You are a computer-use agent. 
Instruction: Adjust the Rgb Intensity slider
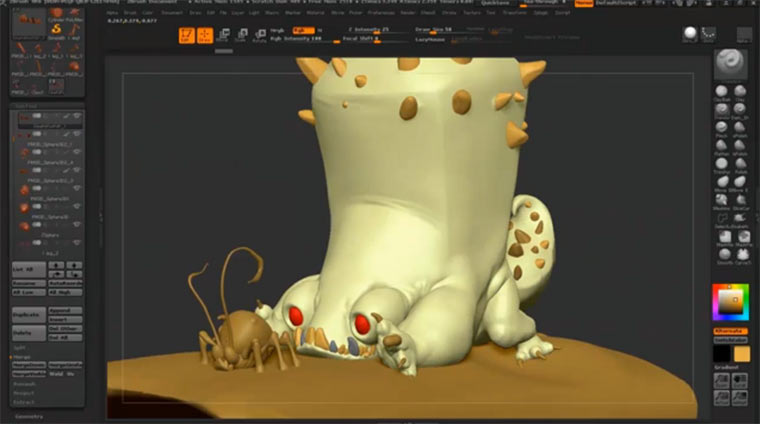(304, 39)
